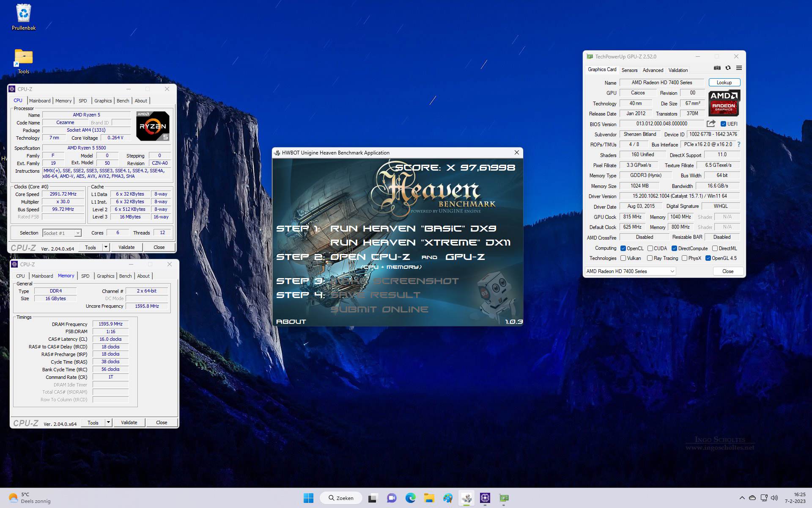Image resolution: width=812 pixels, height=508 pixels.
Task: Open About tab in lower CPU-Z window
Action: [x=143, y=276]
